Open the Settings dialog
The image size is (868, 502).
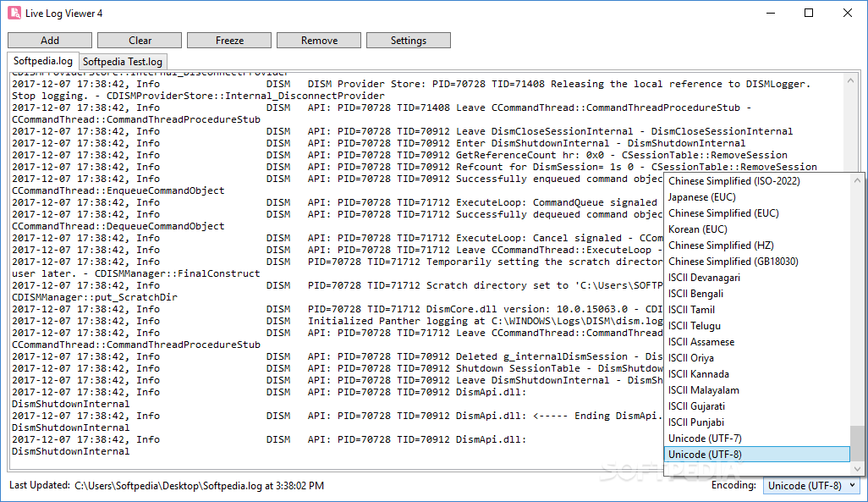409,40
